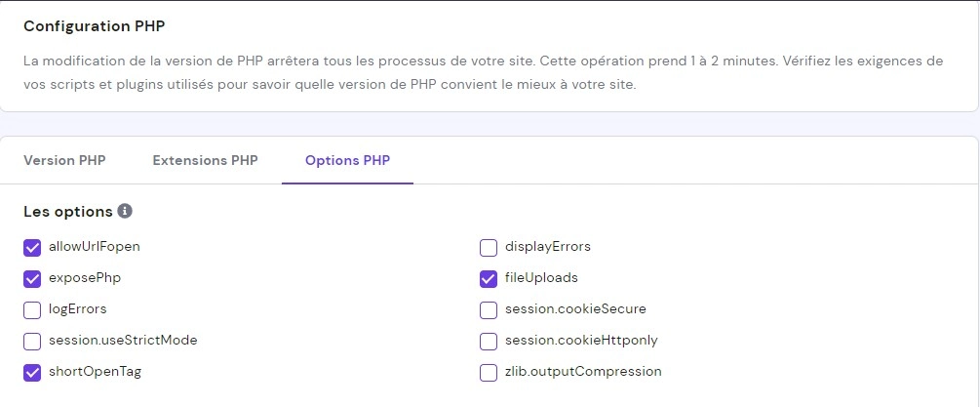Viewport: 980px width, 407px height.
Task: Toggle zlib.outputCompression on
Action: (x=489, y=372)
